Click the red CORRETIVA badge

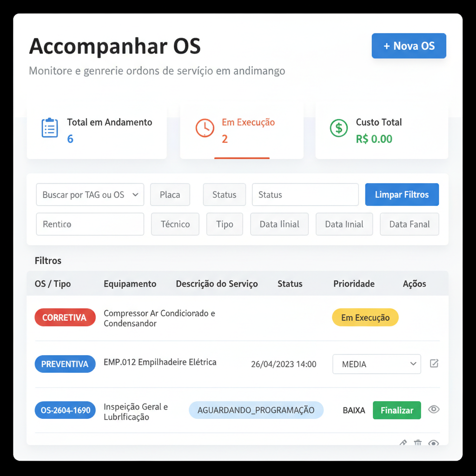tap(65, 317)
